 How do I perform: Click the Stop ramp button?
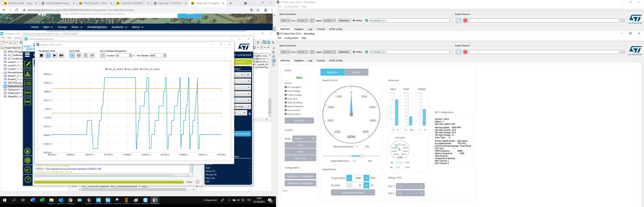coord(300,158)
